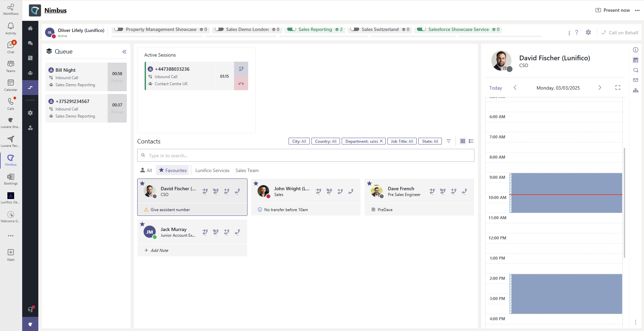Open the email icon in the right panel

635,80
